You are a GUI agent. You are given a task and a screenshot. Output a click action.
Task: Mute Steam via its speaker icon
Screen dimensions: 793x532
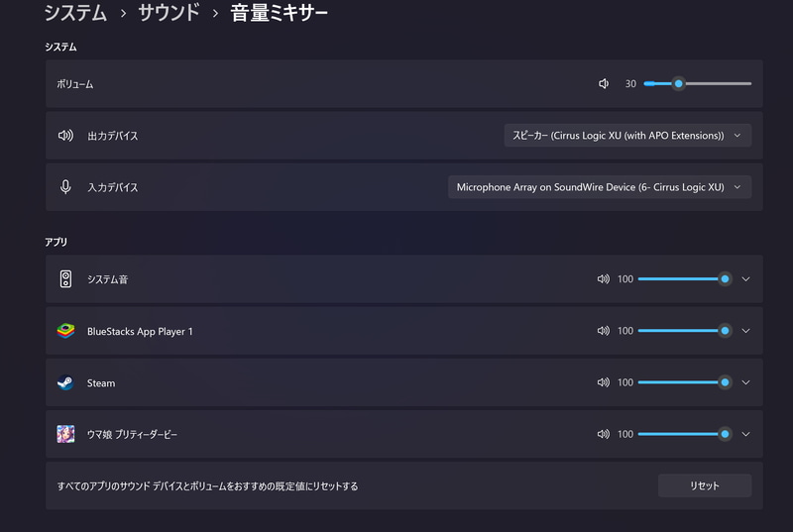604,382
